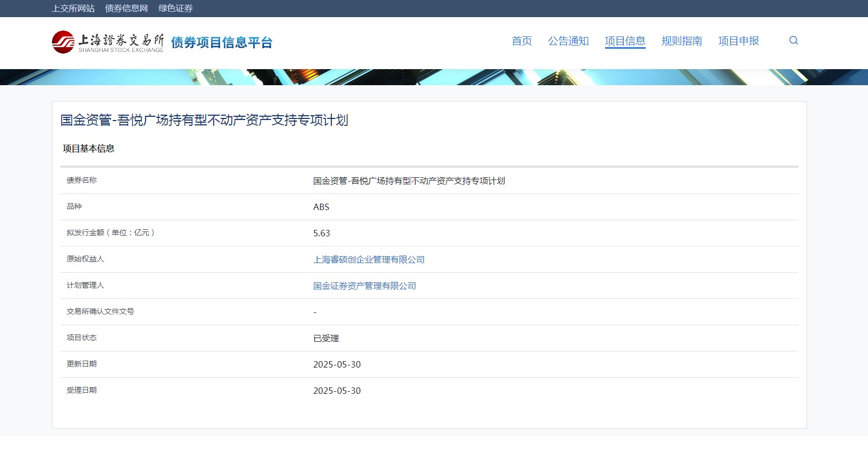Viewport: 868px width, 449px height.
Task: Click the 计划管理人 row label
Action: click(x=85, y=285)
